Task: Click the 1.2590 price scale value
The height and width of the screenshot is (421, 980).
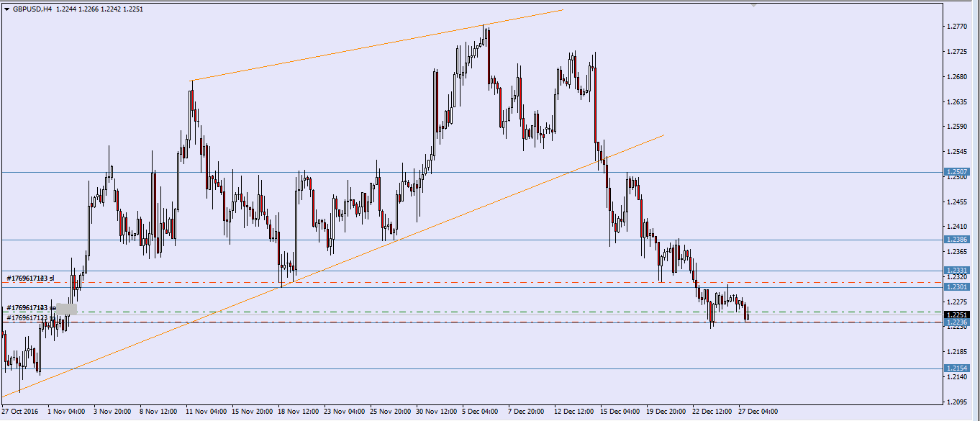Action: pos(957,127)
